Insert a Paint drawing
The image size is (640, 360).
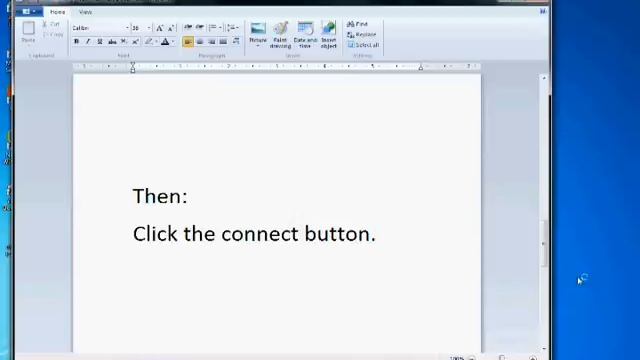[x=280, y=35]
